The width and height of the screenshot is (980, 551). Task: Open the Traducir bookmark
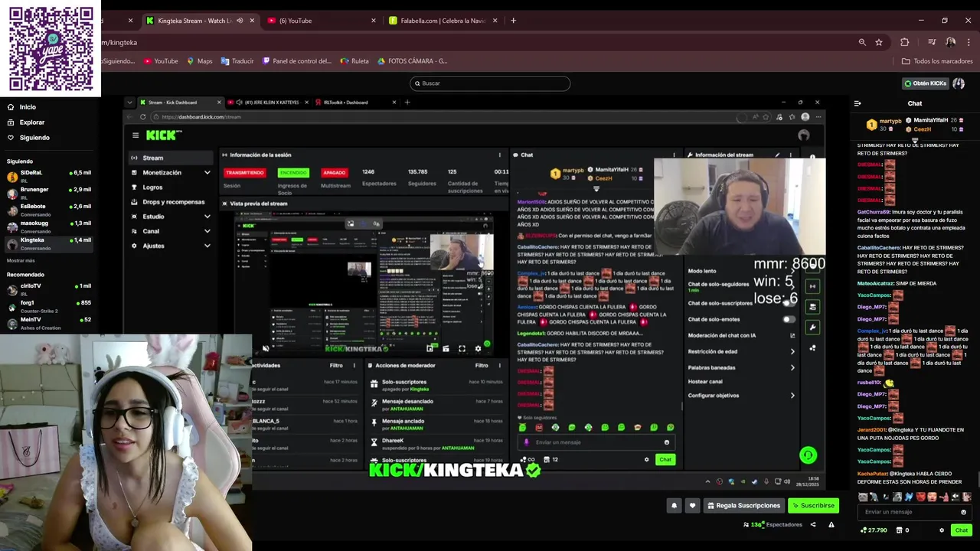(x=237, y=61)
